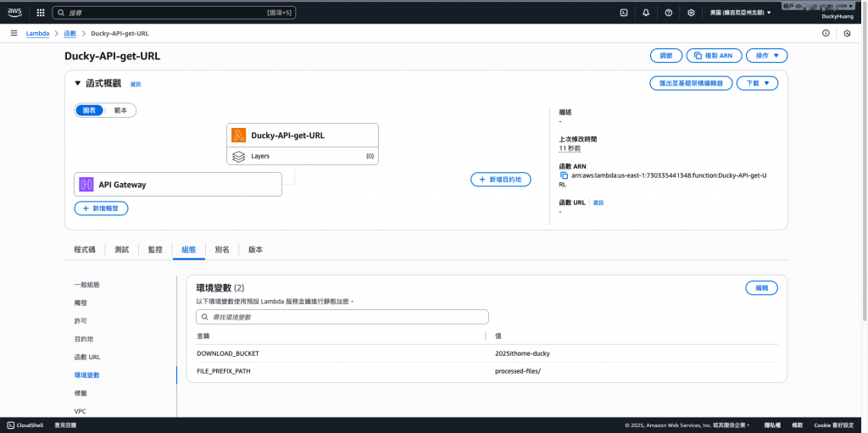Open the 函數 breadcrumb link
This screenshot has width=868, height=433.
[70, 33]
